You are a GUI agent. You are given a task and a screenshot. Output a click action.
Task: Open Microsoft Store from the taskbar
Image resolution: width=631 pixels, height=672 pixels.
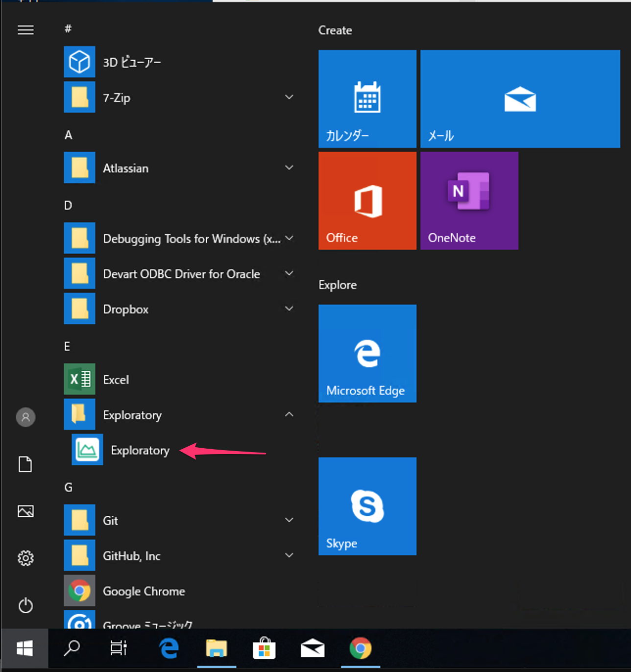[x=264, y=648]
